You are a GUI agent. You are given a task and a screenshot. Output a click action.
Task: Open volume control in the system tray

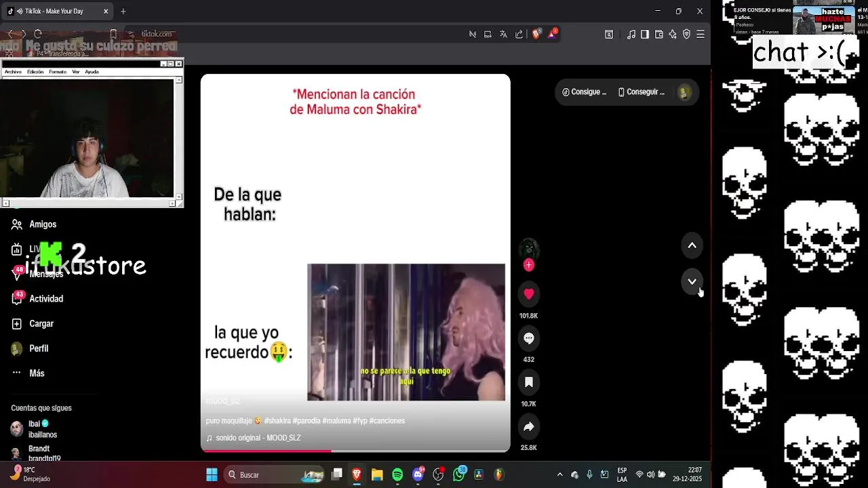[x=651, y=474]
